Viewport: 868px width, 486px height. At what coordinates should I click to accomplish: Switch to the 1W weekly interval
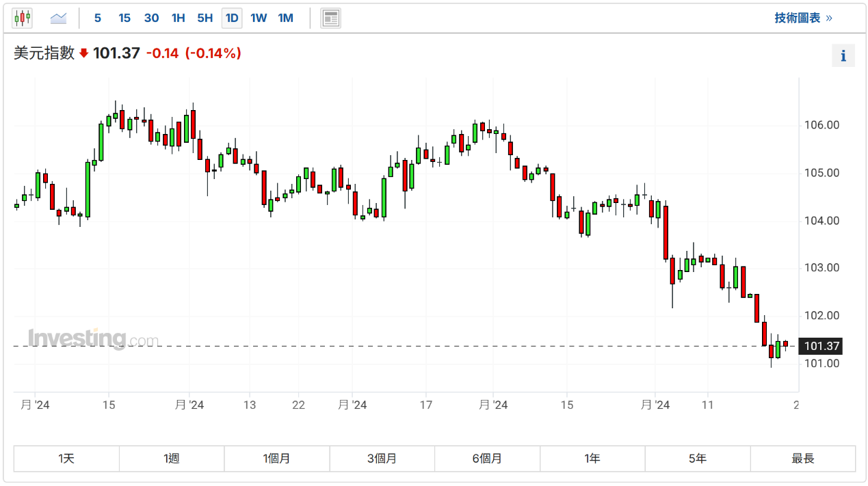tap(259, 18)
